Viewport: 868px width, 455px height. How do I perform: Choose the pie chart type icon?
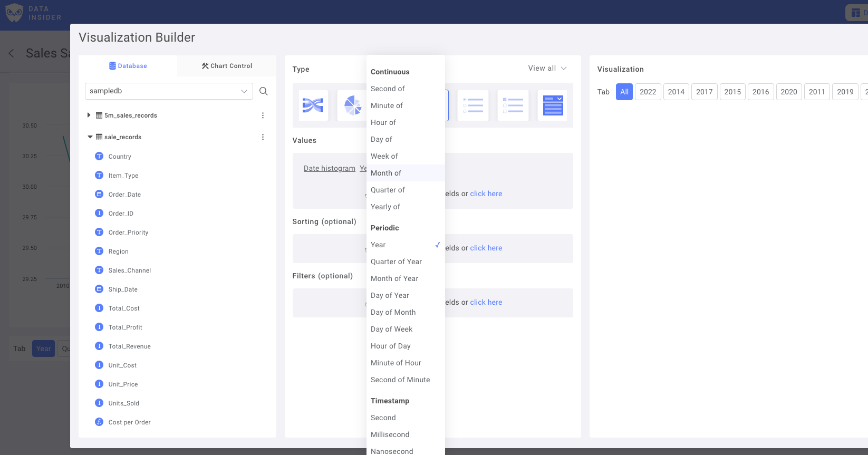[x=352, y=105]
